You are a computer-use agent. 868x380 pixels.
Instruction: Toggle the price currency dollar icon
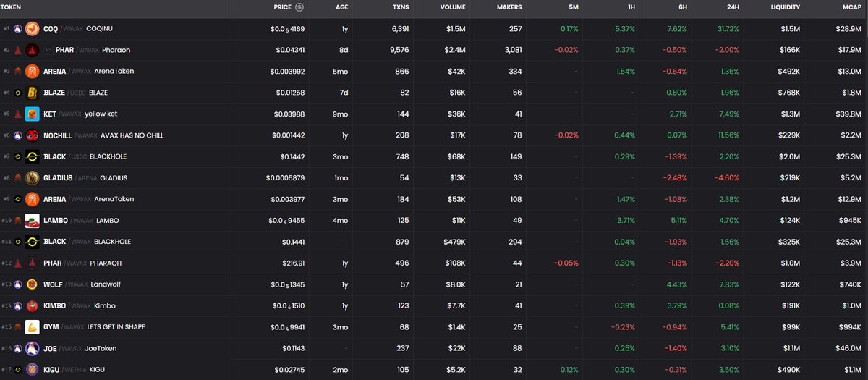(x=300, y=7)
